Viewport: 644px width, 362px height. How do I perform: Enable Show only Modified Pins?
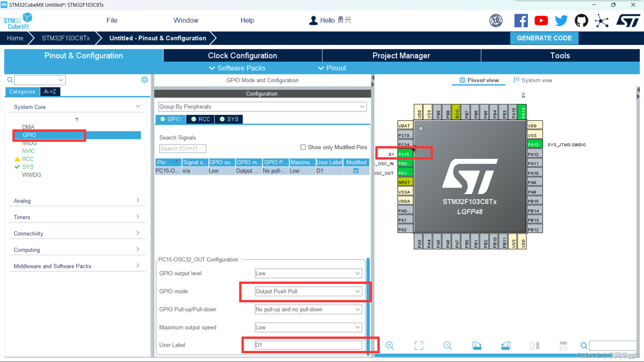[303, 147]
